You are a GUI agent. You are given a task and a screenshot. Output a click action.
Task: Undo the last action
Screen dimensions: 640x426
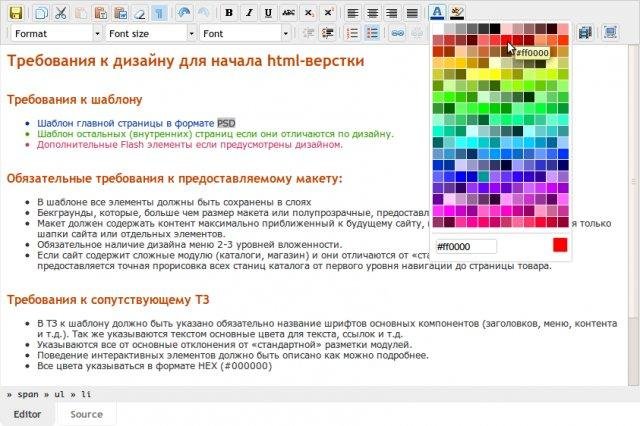[184, 13]
